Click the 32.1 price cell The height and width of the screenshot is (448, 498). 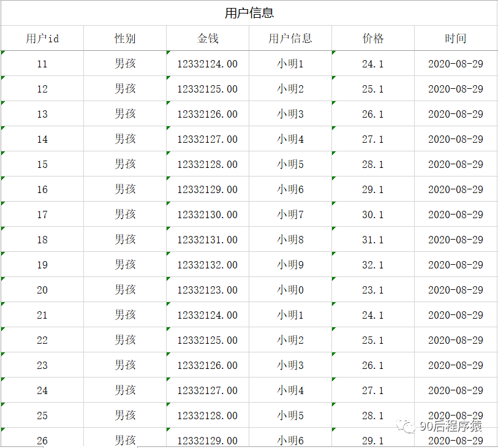point(373,264)
